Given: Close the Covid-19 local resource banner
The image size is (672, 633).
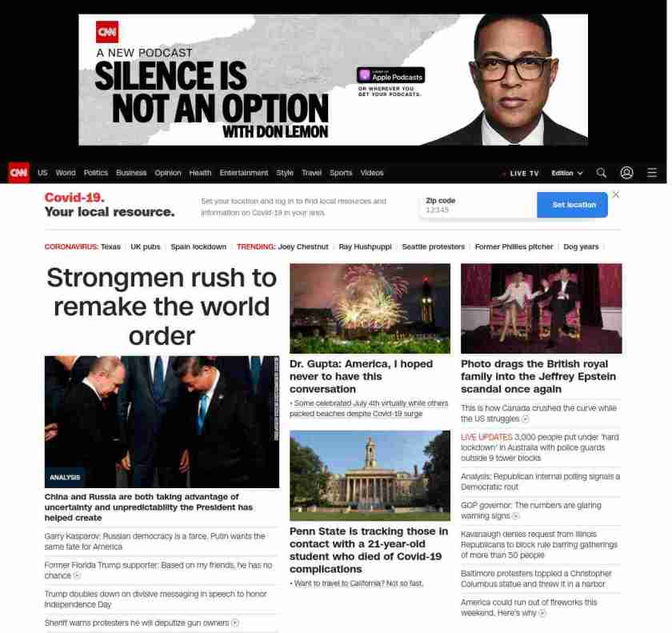Looking at the screenshot, I should 615,194.
